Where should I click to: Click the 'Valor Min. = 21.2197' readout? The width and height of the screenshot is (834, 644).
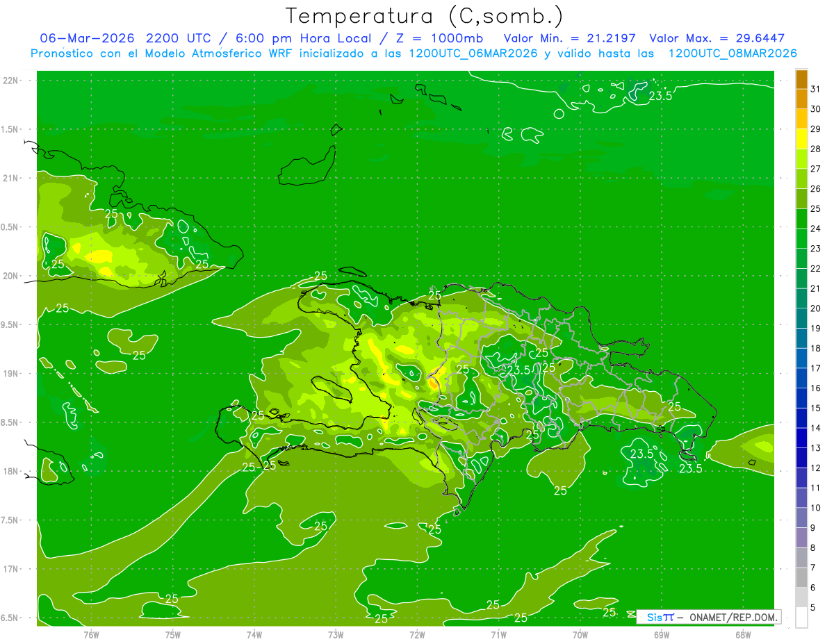coord(570,38)
